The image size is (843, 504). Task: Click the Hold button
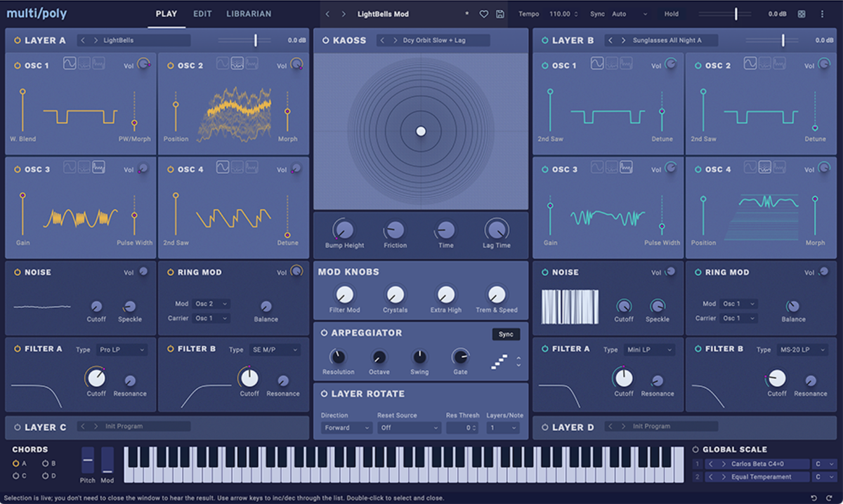point(672,14)
